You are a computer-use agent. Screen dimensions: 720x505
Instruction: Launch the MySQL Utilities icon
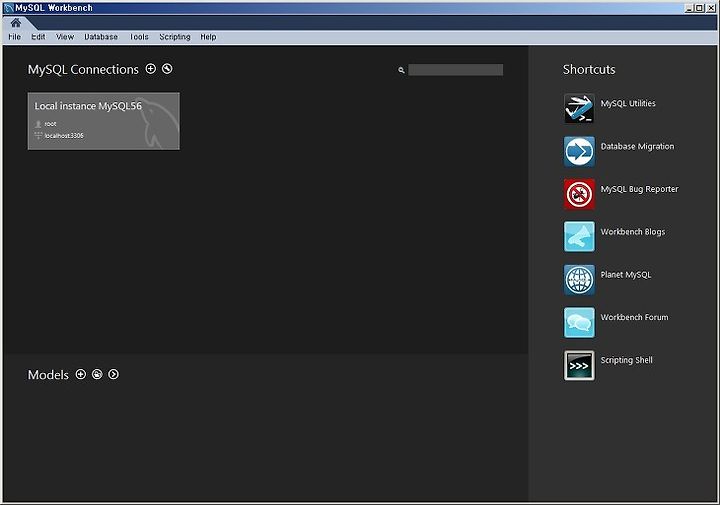click(x=579, y=108)
